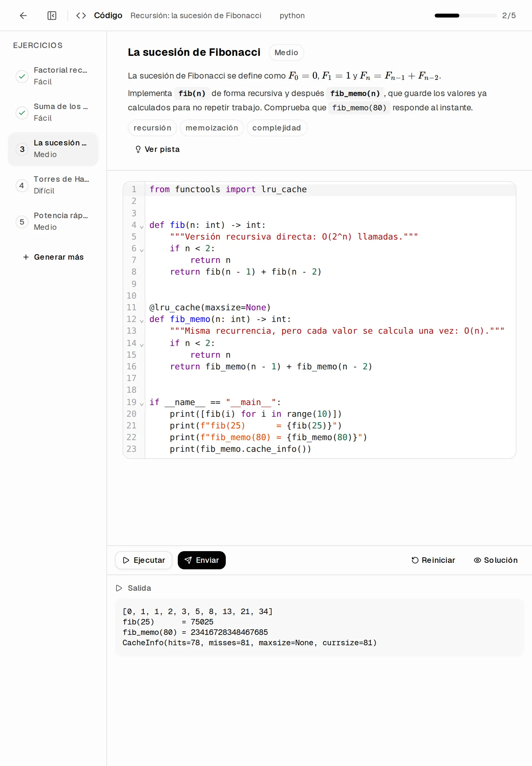Click output line starting with CacheInfo
532x766 pixels.
[x=249, y=642]
